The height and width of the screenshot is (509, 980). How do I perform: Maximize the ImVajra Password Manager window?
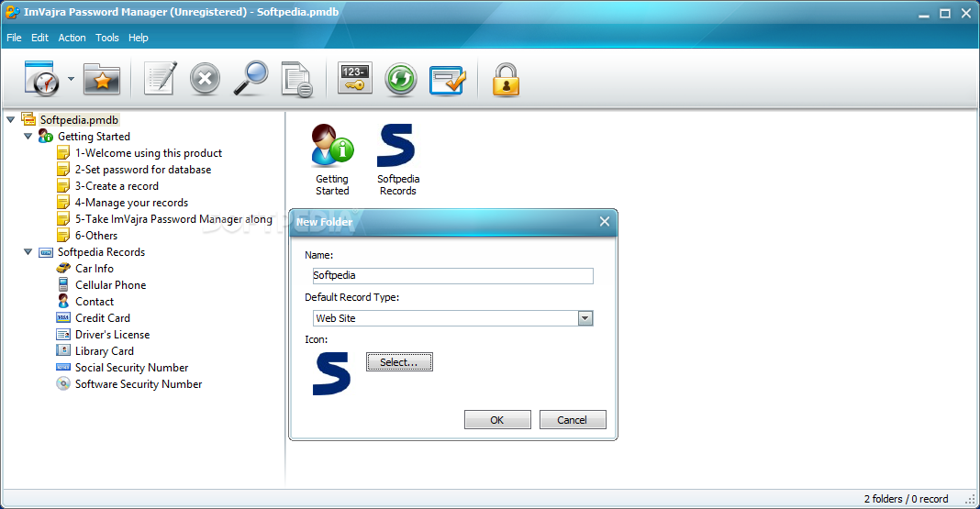click(x=945, y=14)
